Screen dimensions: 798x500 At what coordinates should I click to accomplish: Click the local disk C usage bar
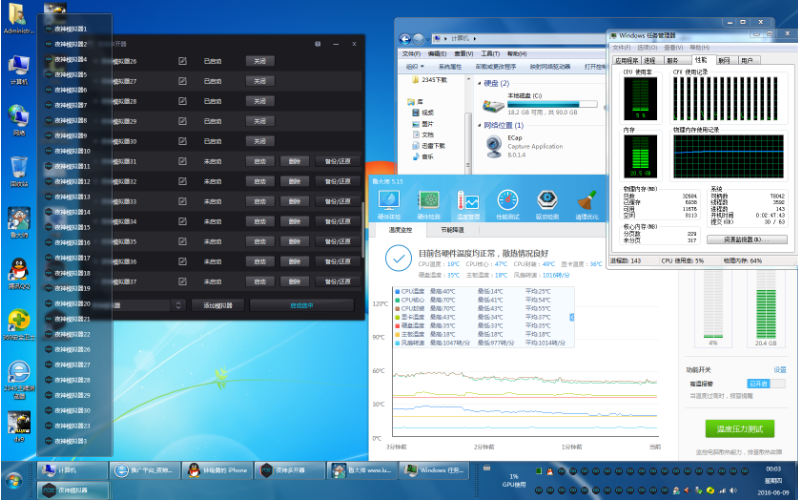pyautogui.click(x=553, y=104)
